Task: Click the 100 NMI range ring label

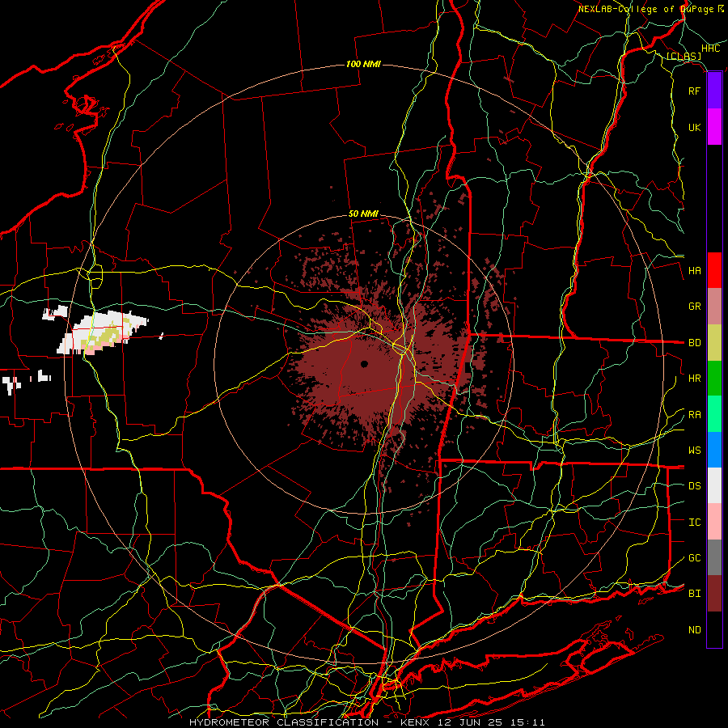Action: pyautogui.click(x=363, y=64)
